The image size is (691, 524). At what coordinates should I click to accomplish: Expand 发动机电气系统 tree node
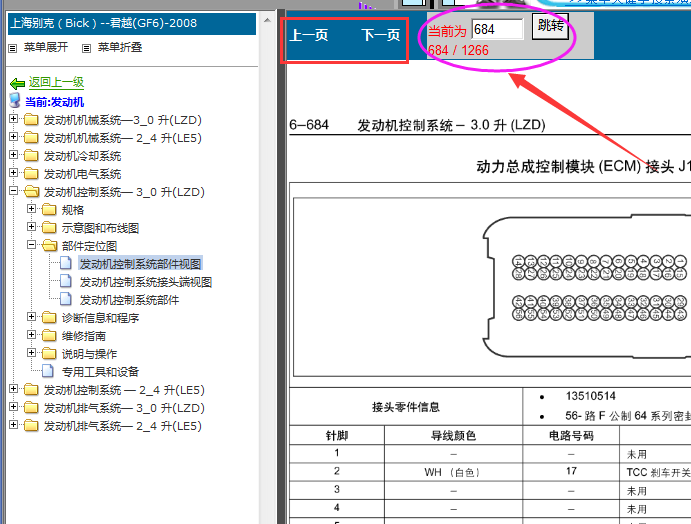tap(14, 173)
